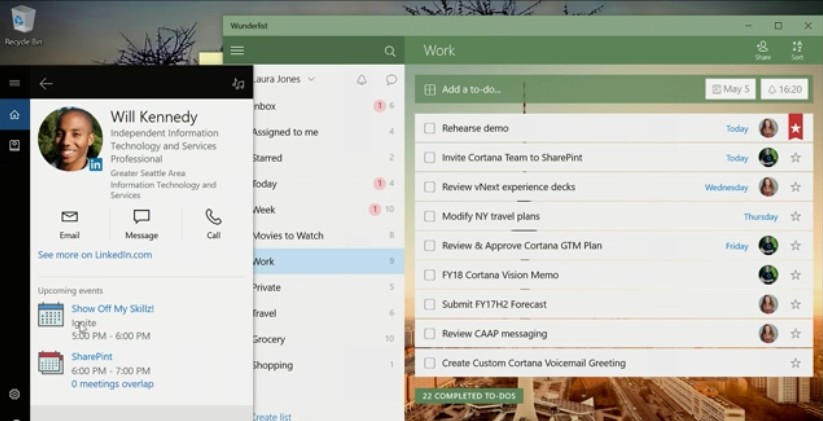Star Create Custom Cortana Voicemail Greeting task
Screen dimensions: 823x421
[x=795, y=363]
